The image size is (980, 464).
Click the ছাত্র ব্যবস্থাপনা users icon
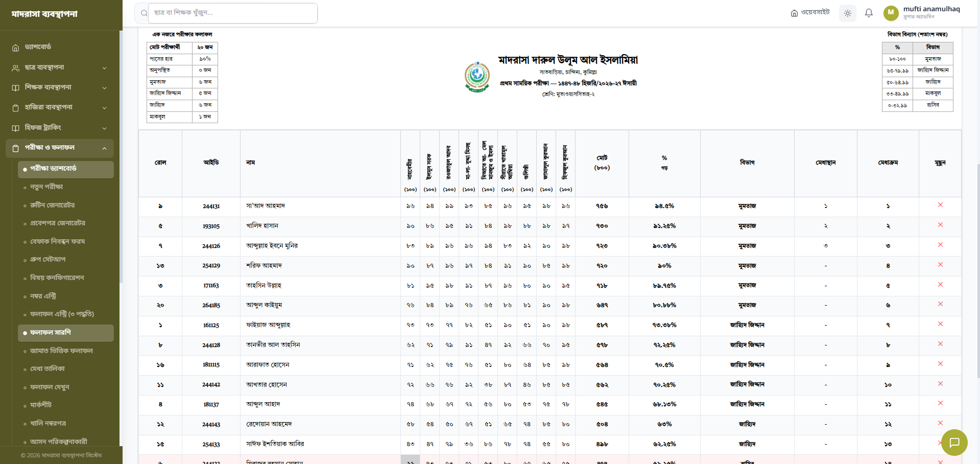coord(15,68)
